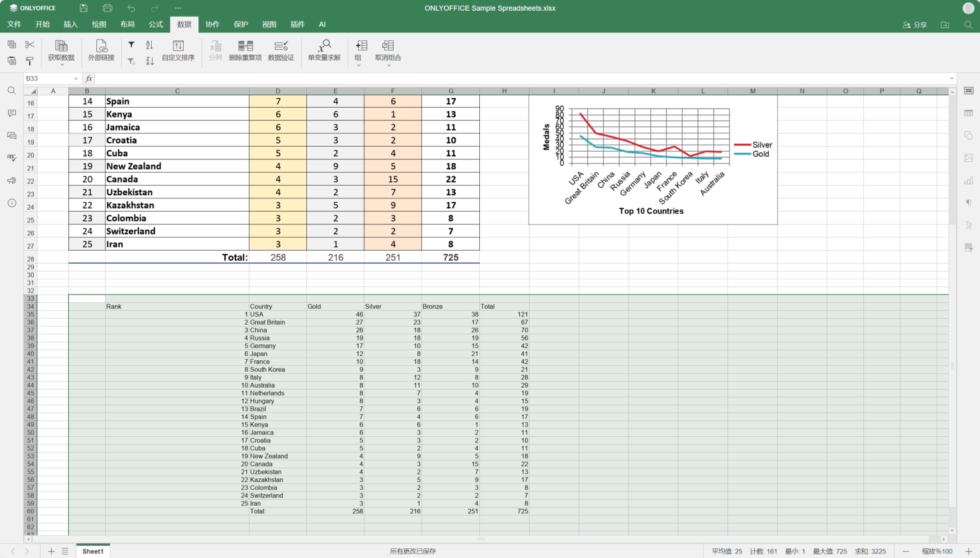Click the vertical scrollbar down arrow

(x=952, y=531)
